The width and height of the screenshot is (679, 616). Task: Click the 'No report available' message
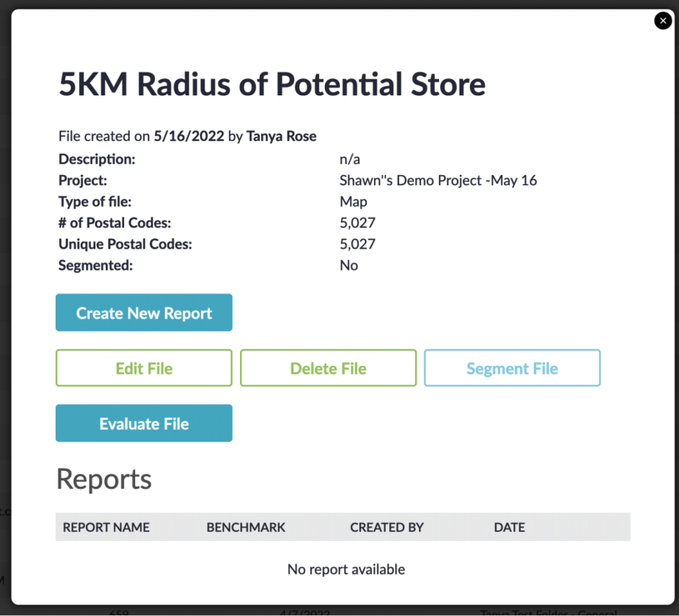346,569
